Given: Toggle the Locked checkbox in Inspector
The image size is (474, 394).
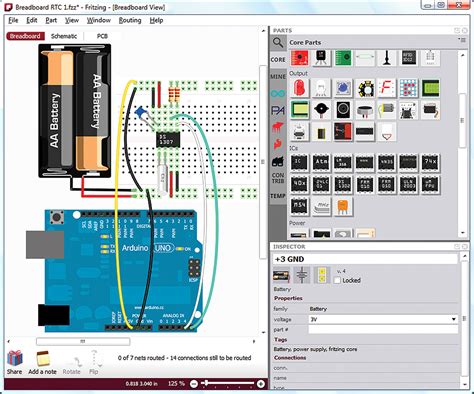Looking at the screenshot, I should pos(337,280).
